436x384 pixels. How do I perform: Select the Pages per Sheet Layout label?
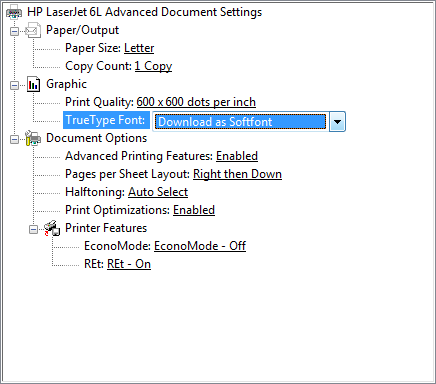[128, 174]
